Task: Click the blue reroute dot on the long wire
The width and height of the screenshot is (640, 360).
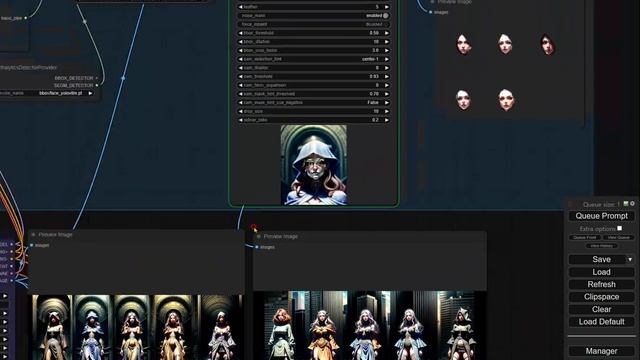Action: tap(123, 78)
